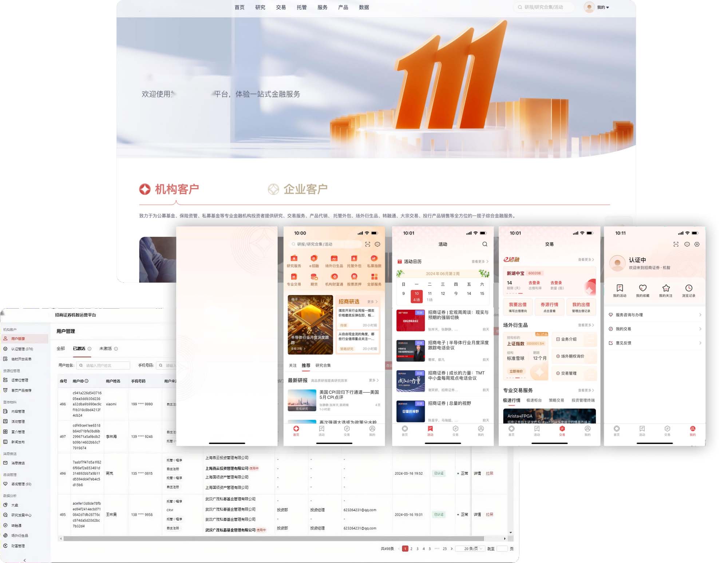Tap the 我的 bottom tab on the 10:11 screen
728x563 pixels.
pos(693,431)
